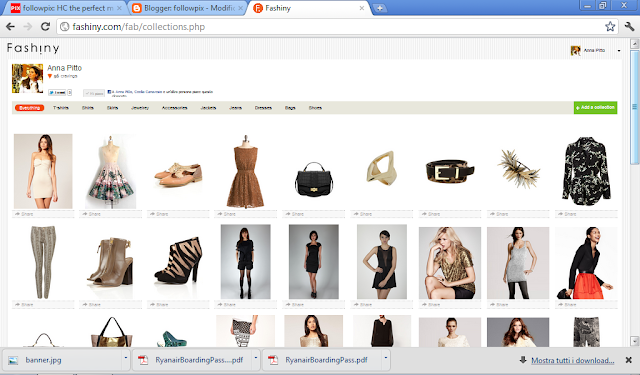The height and width of the screenshot is (375, 640).
Task: Close the downloads bar
Action: pyautogui.click(x=629, y=360)
